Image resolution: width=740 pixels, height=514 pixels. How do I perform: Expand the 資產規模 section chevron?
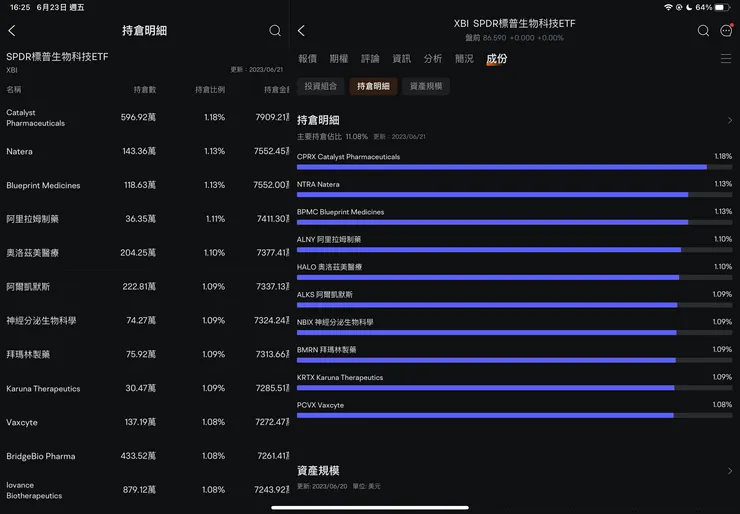[730, 471]
